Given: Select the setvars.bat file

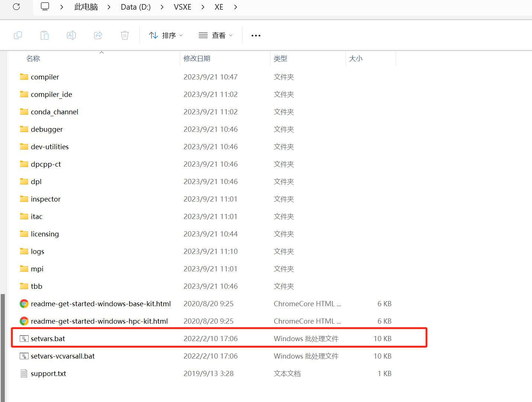Looking at the screenshot, I should (x=48, y=338).
